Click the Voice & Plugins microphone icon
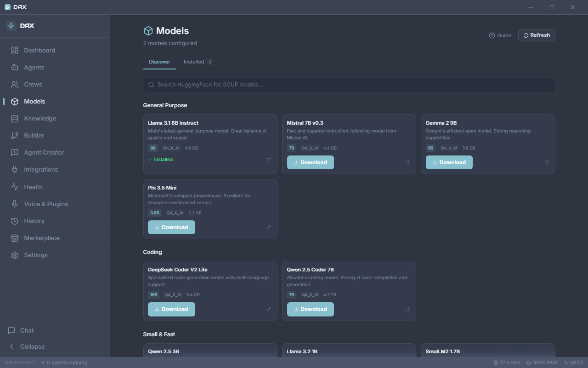The height and width of the screenshot is (368, 588). [15, 204]
